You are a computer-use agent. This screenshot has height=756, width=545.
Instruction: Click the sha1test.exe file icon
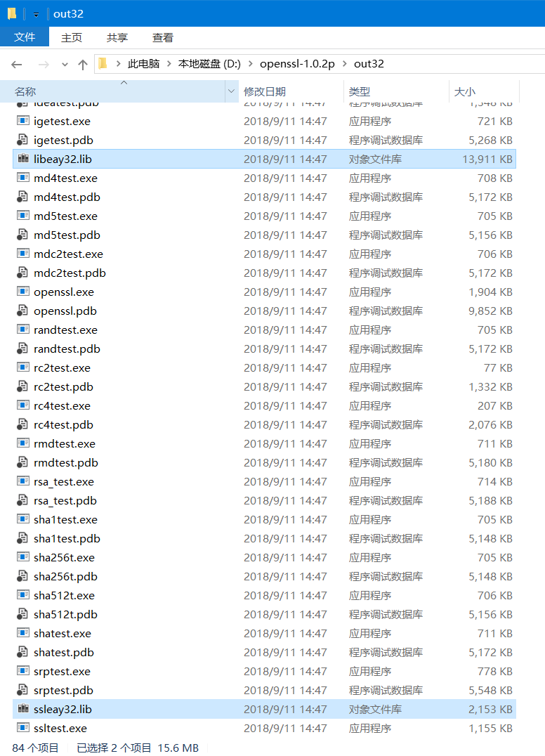(x=22, y=519)
